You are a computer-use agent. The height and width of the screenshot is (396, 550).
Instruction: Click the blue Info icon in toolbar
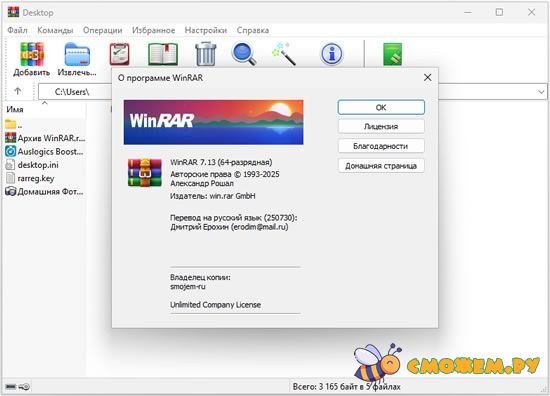[x=331, y=54]
